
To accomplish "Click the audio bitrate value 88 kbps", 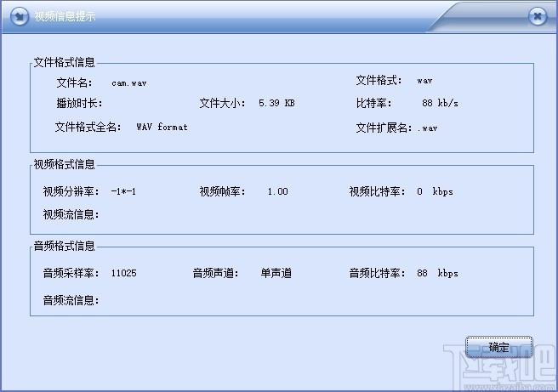I will (x=437, y=273).
